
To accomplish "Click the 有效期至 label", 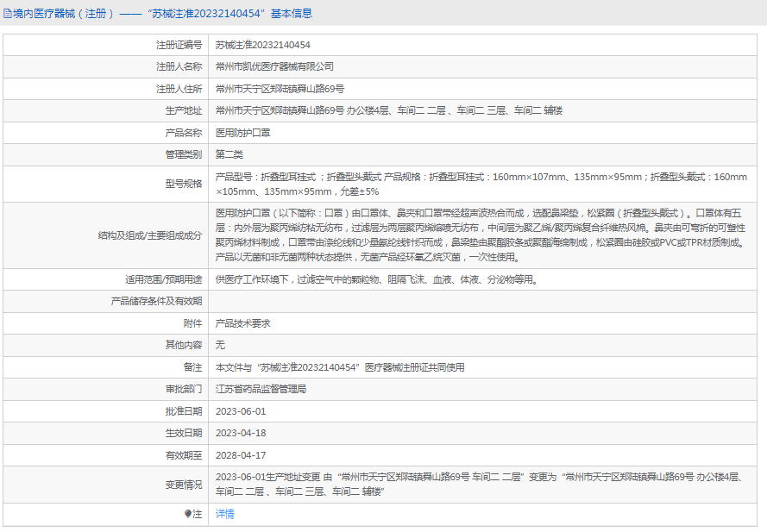I will click(x=184, y=455).
